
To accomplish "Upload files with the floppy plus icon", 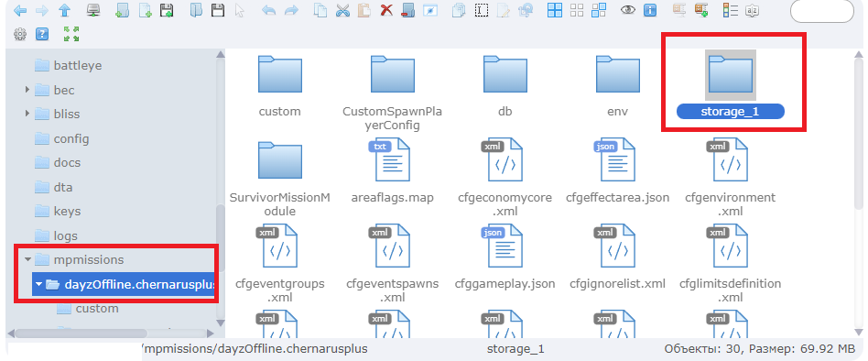I will point(166,10).
